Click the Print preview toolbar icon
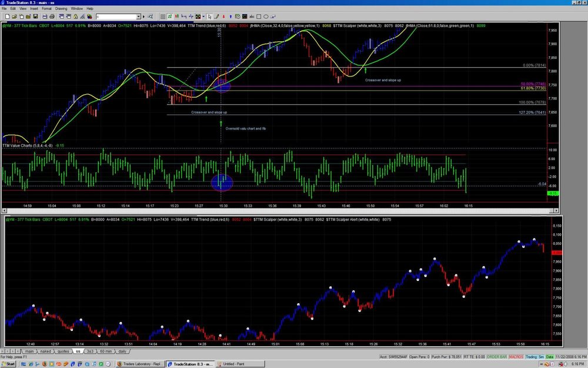The height and width of the screenshot is (368, 588). point(52,16)
